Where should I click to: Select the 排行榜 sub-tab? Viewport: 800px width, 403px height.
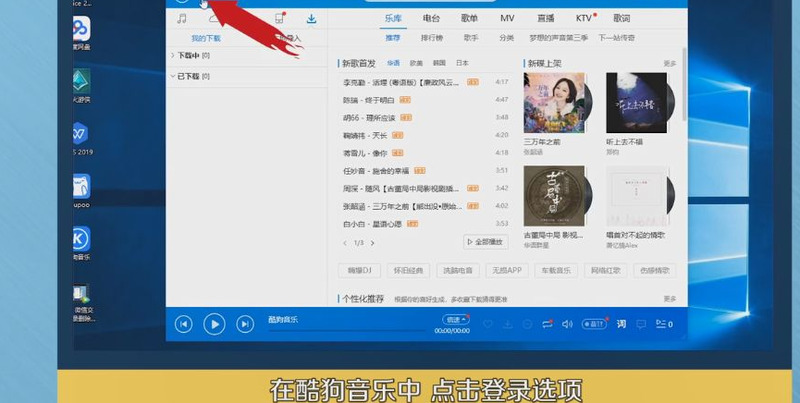tap(432, 38)
